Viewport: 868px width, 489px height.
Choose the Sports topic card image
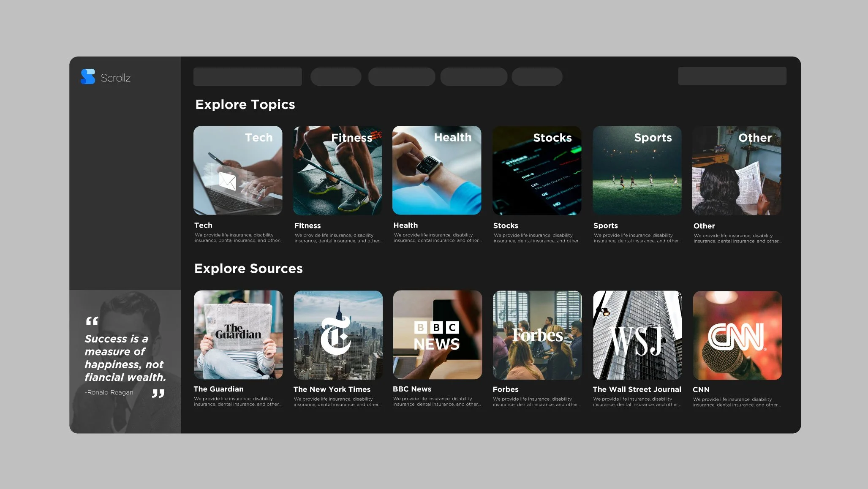click(637, 170)
